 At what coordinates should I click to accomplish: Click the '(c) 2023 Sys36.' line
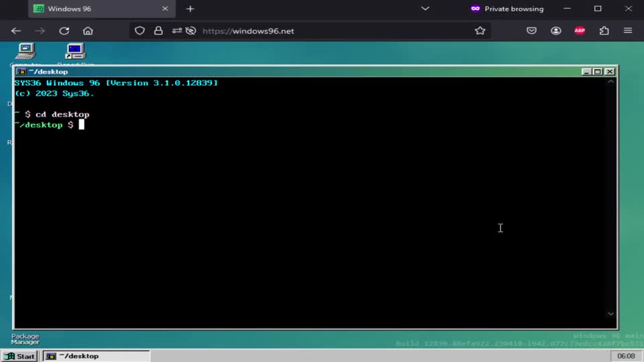pos(54,94)
